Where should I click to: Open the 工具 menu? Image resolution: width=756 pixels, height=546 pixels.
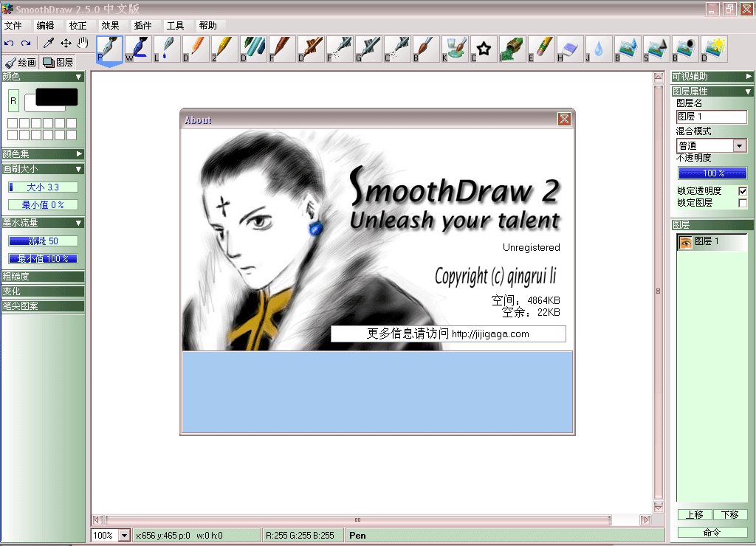(x=175, y=26)
